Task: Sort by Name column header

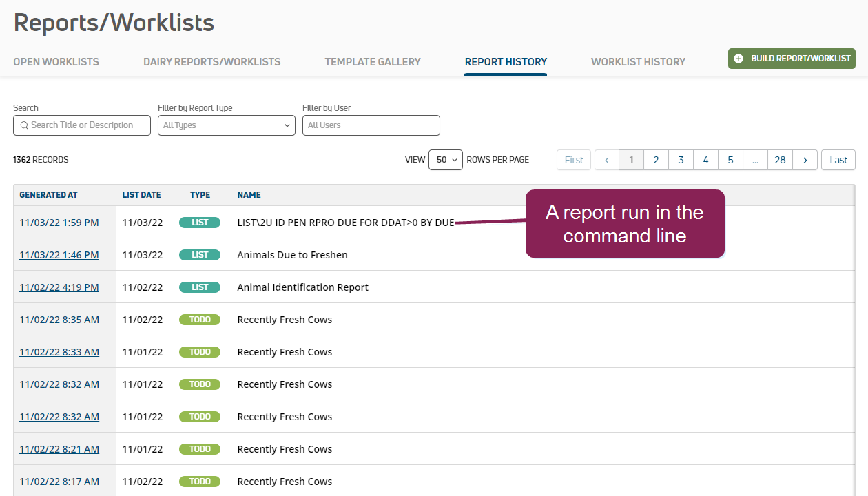Action: click(249, 195)
